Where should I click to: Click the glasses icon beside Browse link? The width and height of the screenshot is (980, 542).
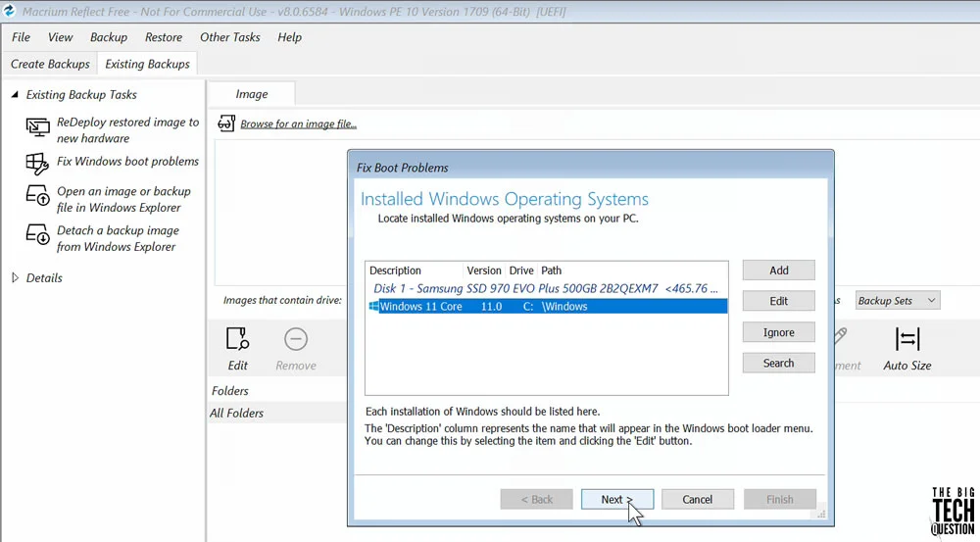[226, 123]
